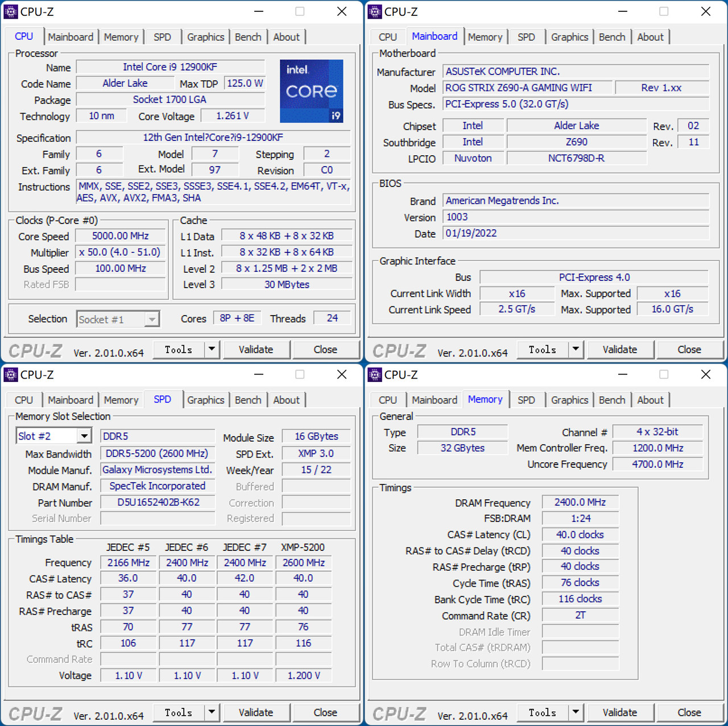Click the CPU-Z logo in the SPD window status bar

(x=35, y=713)
